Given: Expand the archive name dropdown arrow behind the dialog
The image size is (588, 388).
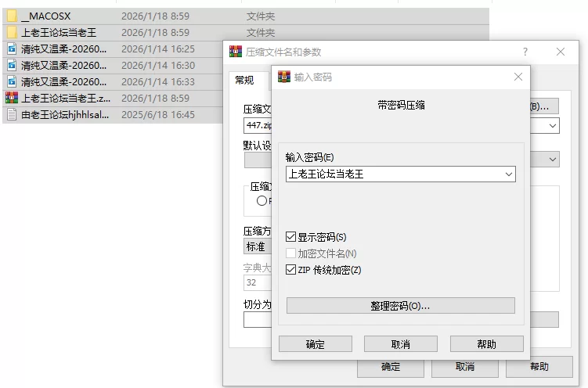Looking at the screenshot, I should coord(552,125).
